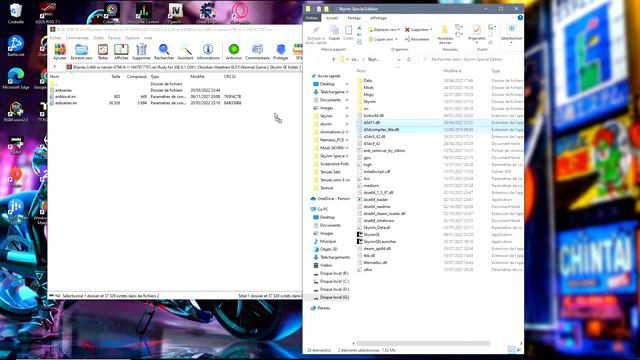
Task: Click the Informations icon in WinRAR
Action: point(208,52)
